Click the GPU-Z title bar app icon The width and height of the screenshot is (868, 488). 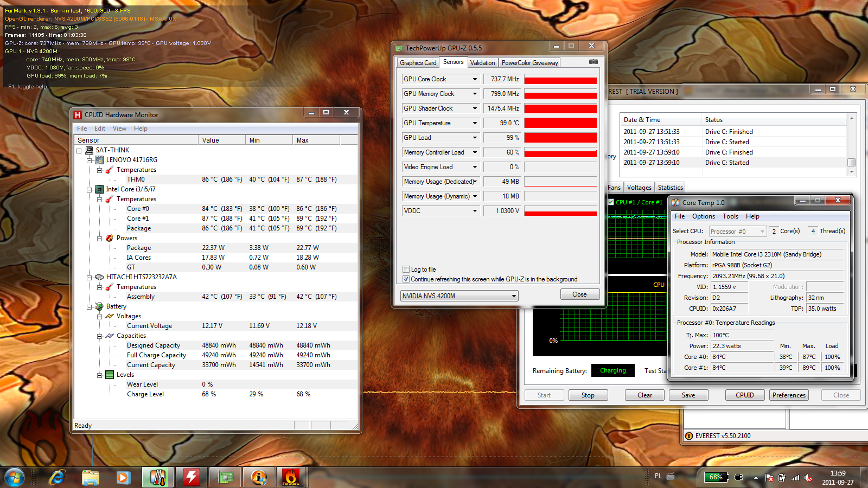(x=399, y=48)
